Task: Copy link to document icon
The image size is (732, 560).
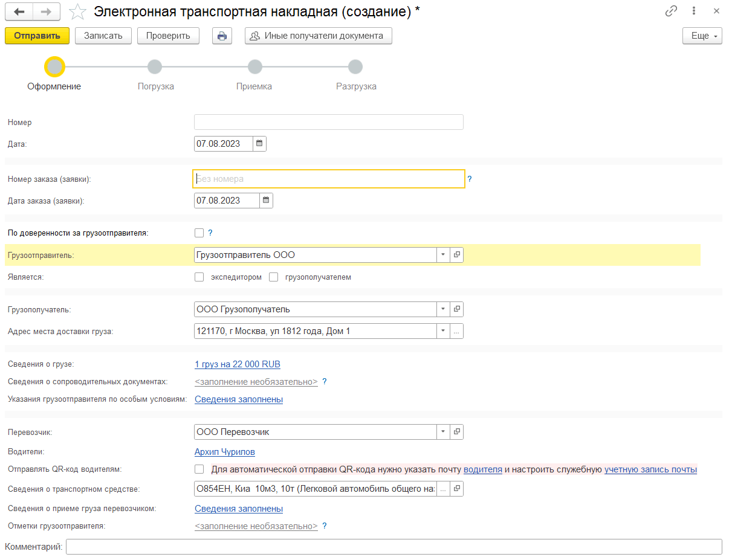Action: pos(671,11)
